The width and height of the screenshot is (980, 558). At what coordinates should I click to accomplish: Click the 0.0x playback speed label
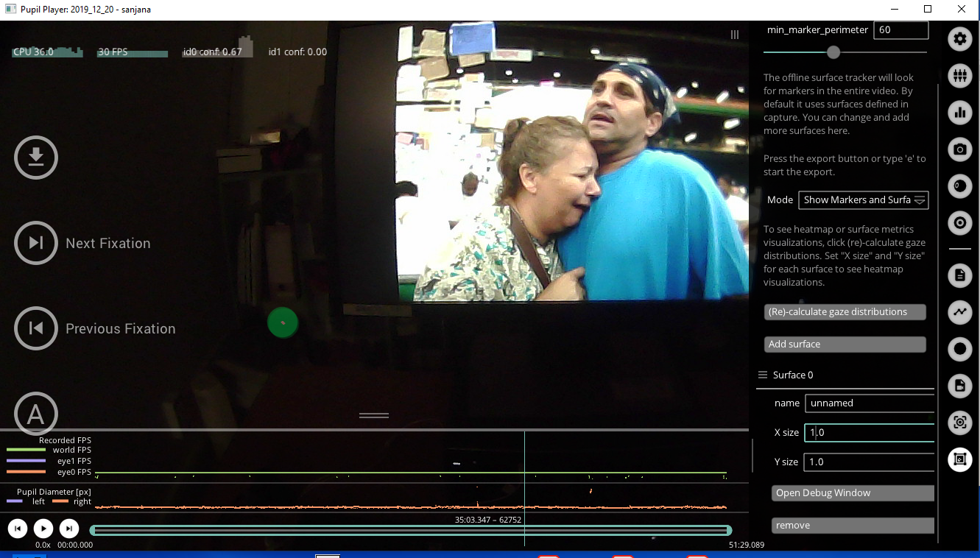(43, 545)
